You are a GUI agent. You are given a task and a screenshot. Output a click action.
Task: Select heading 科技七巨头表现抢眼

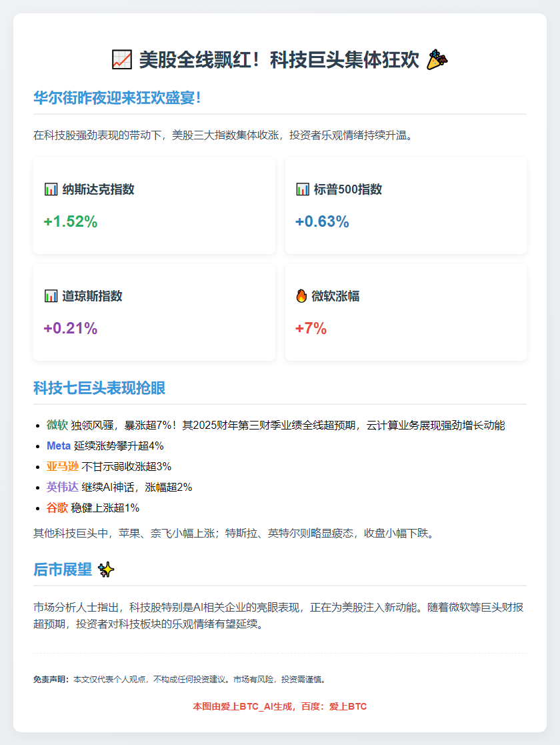click(x=99, y=388)
